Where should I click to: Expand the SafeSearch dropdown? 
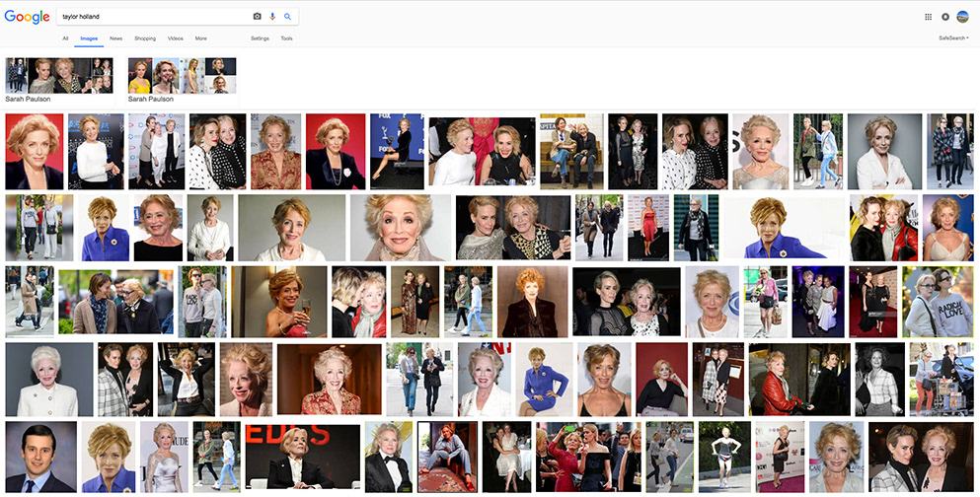click(953, 38)
